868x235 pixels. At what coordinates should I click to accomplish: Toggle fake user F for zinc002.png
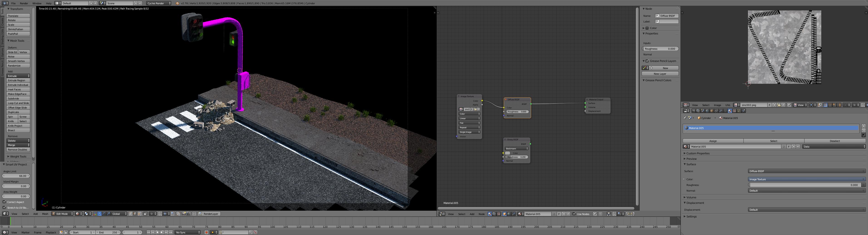pos(770,105)
